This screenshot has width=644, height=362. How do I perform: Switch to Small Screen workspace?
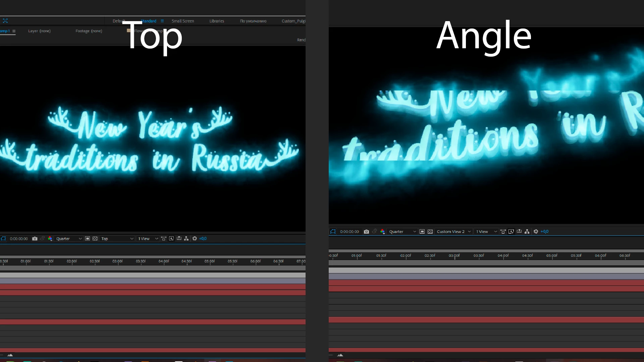click(x=183, y=21)
